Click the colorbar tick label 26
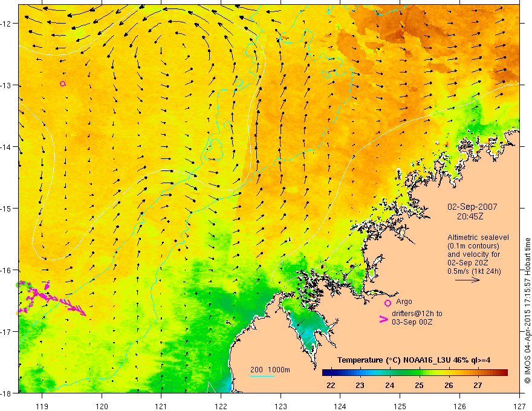 449,386
